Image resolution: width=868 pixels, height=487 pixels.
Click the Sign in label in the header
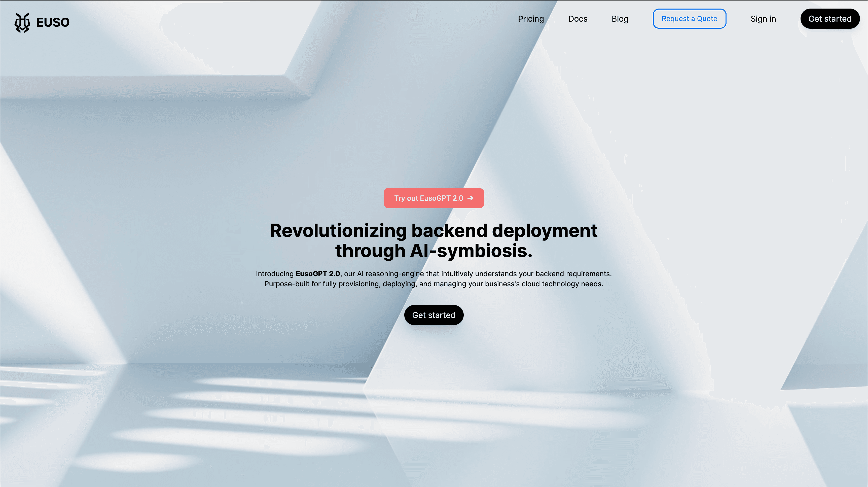coord(763,19)
